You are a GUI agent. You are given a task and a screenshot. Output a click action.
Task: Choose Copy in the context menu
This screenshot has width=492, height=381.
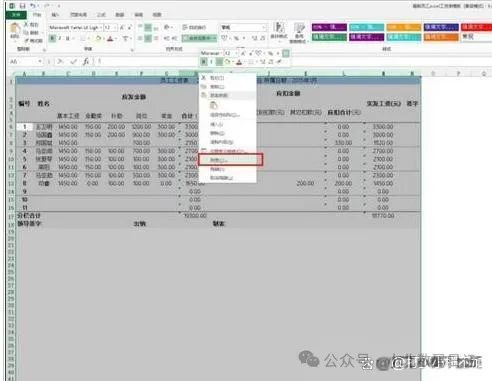coord(228,87)
